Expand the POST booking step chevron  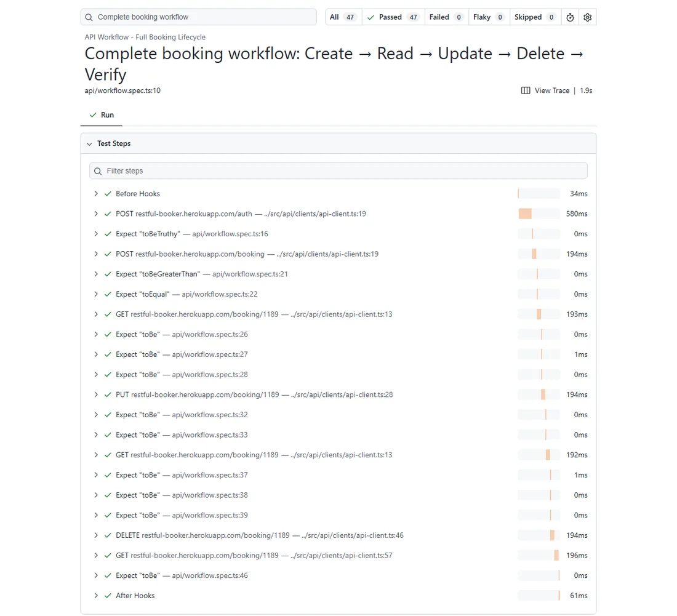[96, 254]
